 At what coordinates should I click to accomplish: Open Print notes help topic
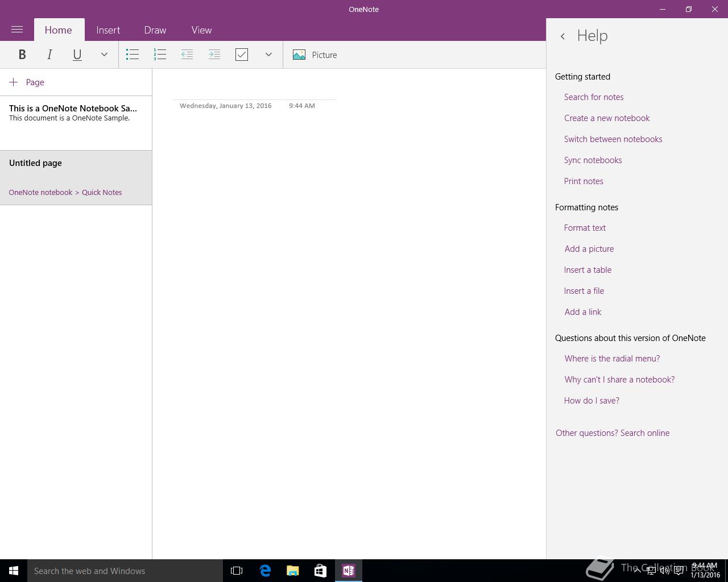coord(584,181)
